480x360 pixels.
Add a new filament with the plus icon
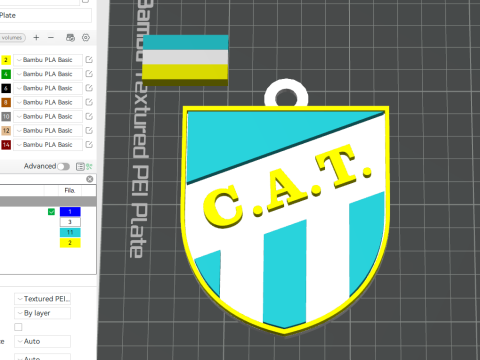[36, 38]
